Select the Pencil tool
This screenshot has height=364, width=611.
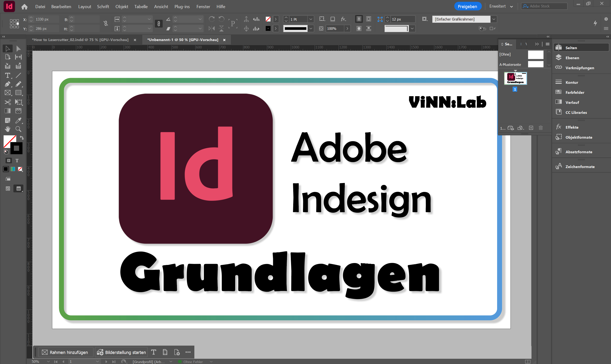[18, 84]
